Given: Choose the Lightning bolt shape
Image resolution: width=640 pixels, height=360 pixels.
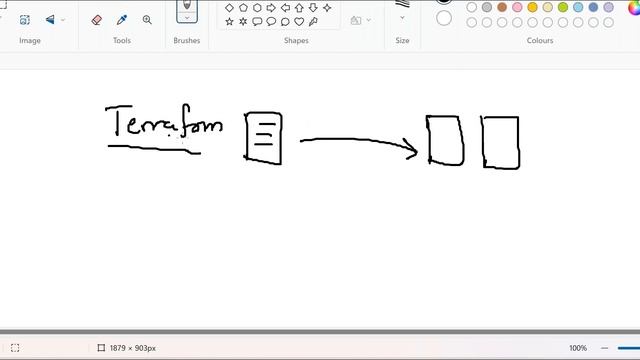Looking at the screenshot, I should click(x=313, y=22).
